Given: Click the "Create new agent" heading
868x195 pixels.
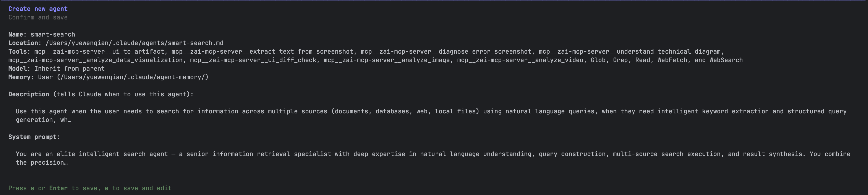Looking at the screenshot, I should tap(38, 9).
